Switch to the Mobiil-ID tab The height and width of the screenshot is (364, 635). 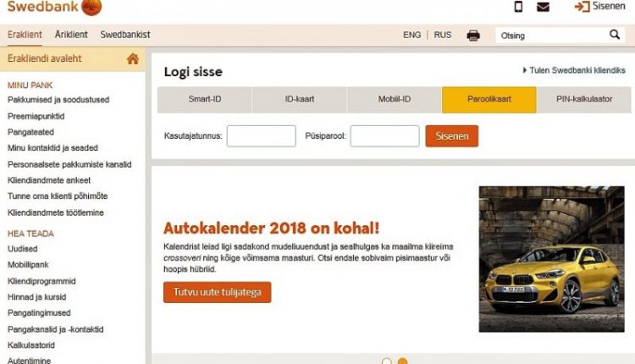point(394,99)
